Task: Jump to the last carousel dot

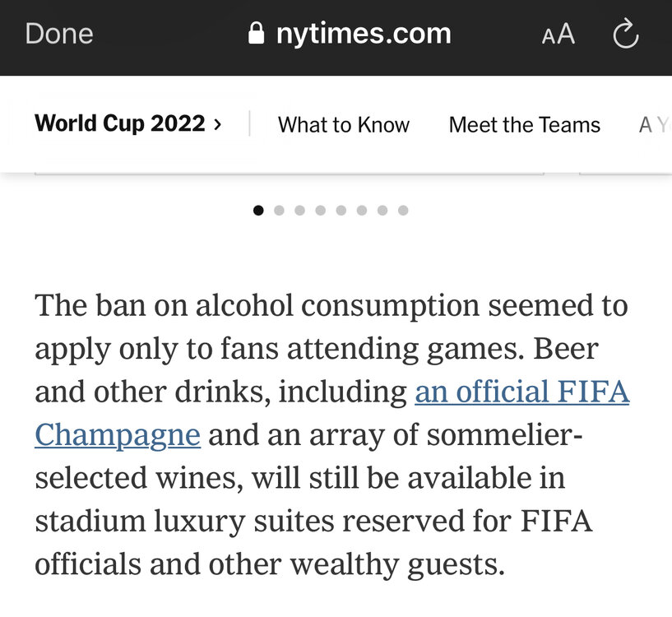Action: coord(403,211)
